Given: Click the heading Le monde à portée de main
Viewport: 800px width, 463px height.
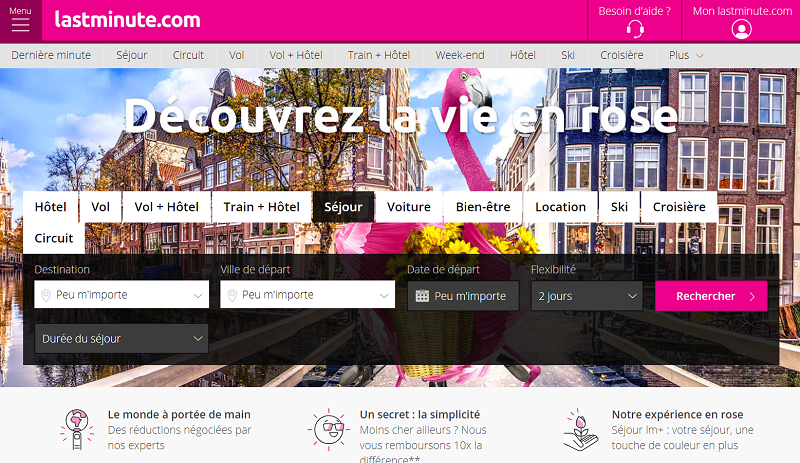Looking at the screenshot, I should click(179, 415).
